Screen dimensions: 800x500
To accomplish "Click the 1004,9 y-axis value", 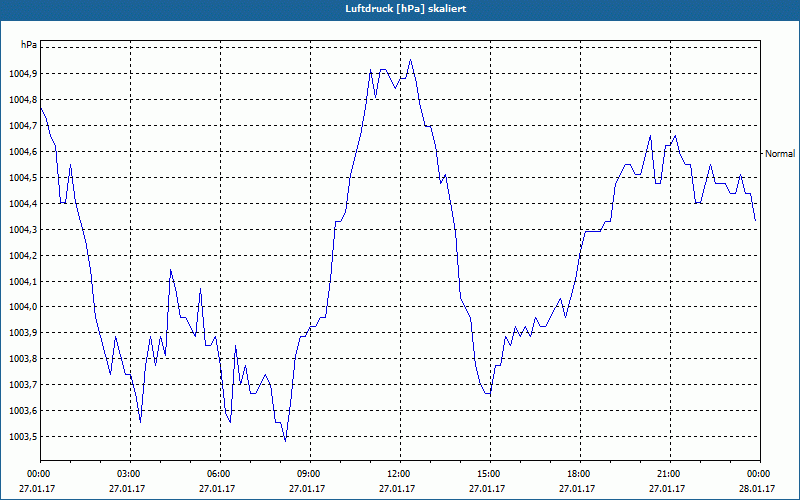I will 23,74.
